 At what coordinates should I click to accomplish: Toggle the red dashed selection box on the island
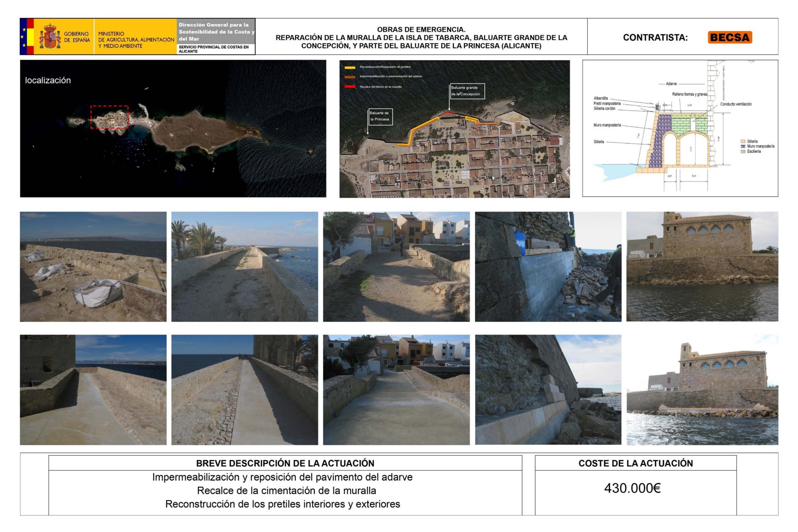point(109,115)
